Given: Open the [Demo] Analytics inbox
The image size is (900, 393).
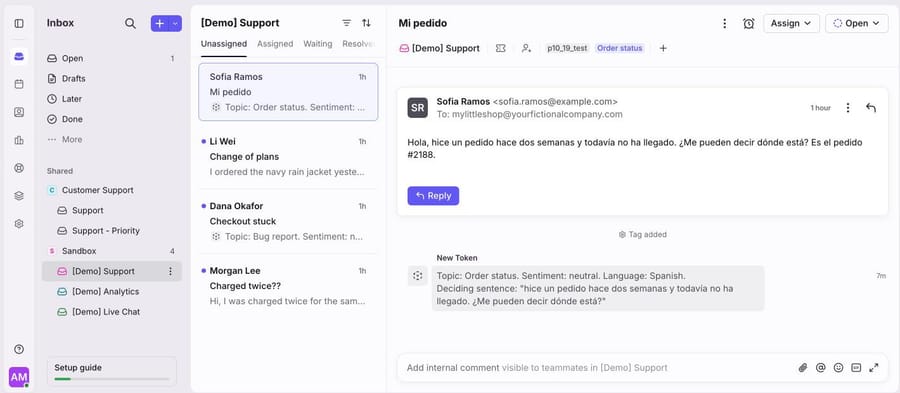Looking at the screenshot, I should pyautogui.click(x=112, y=291).
